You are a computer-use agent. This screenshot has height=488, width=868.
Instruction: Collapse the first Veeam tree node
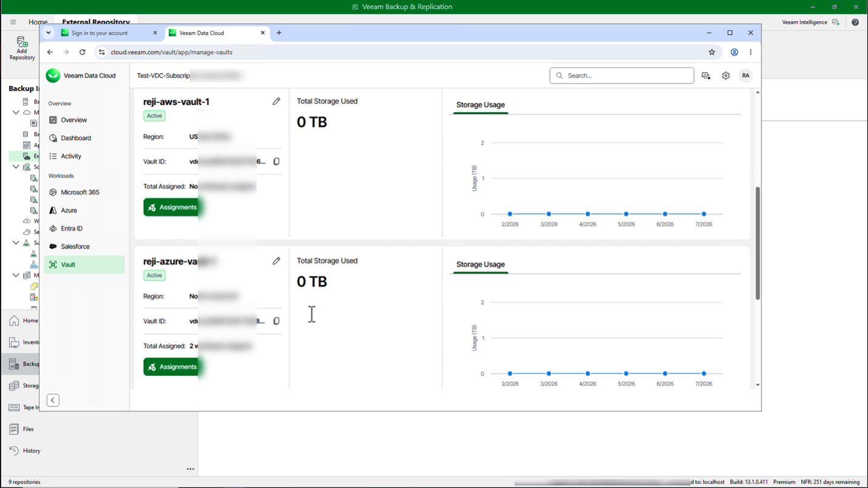[x=16, y=112]
